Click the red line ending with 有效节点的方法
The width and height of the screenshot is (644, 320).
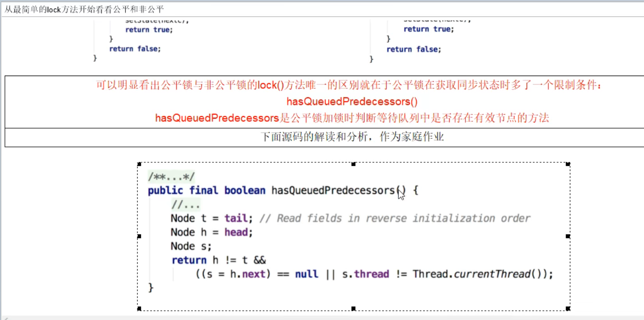pos(352,118)
